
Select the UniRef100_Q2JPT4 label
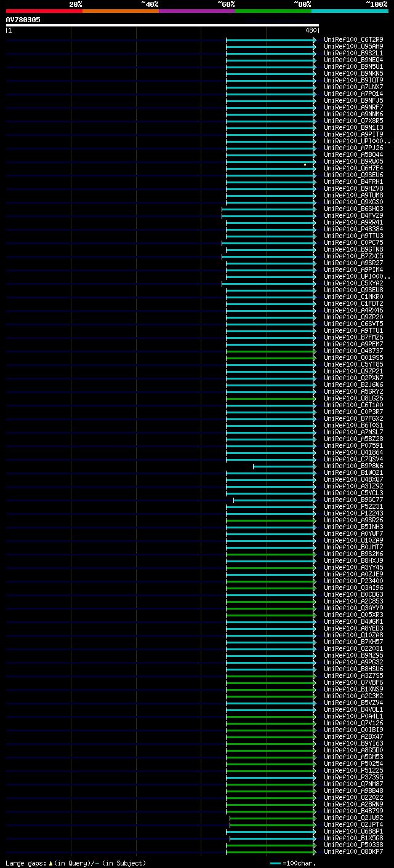[x=353, y=824]
